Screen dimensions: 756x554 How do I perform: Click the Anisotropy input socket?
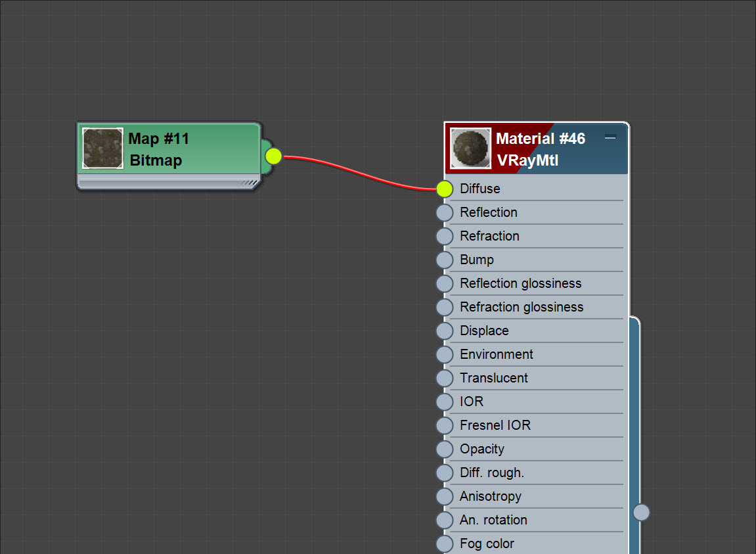coord(445,497)
